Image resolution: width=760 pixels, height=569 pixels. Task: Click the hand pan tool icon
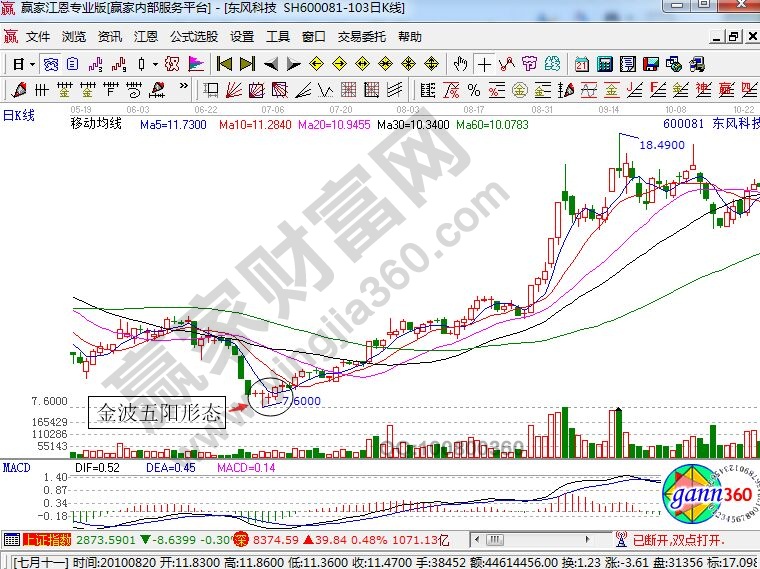pyautogui.click(x=459, y=64)
